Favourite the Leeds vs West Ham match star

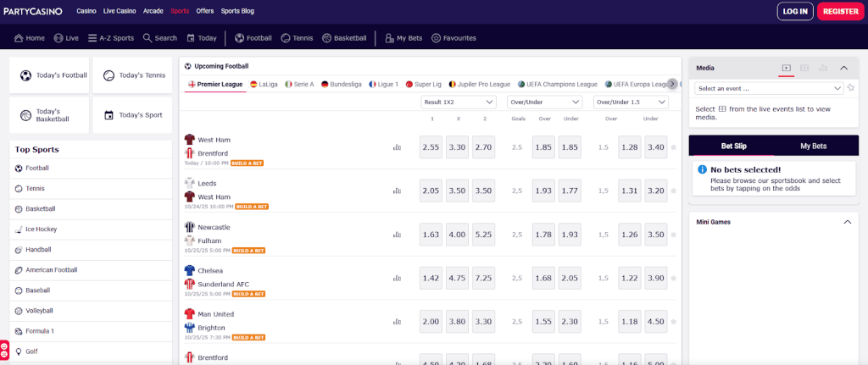pyautogui.click(x=673, y=191)
